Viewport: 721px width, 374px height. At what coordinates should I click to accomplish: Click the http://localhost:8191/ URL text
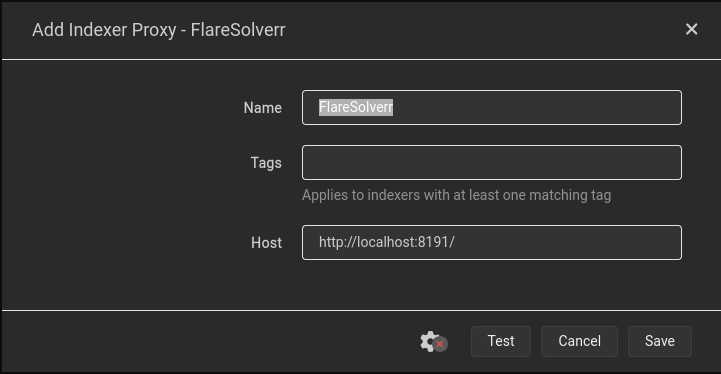click(x=387, y=242)
